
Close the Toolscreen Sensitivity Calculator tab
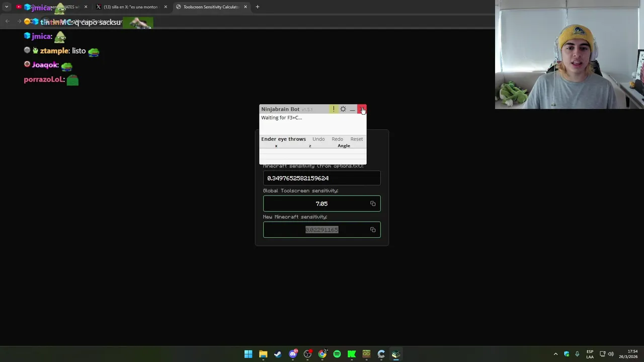246,7
